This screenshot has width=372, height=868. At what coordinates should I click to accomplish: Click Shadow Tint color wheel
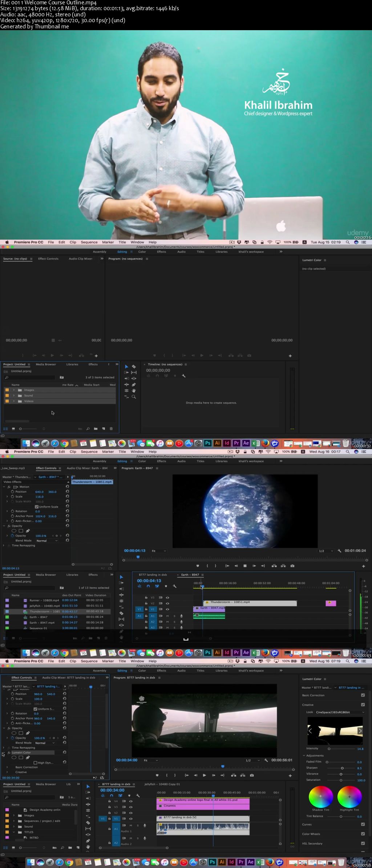coord(321,796)
